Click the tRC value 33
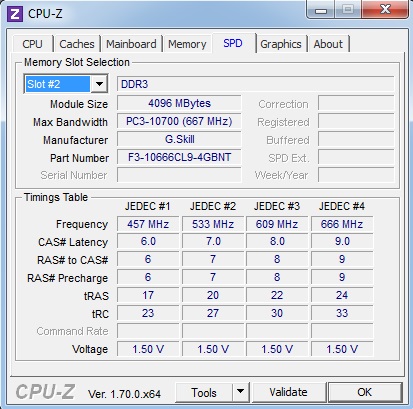The image size is (413, 409). point(342,313)
